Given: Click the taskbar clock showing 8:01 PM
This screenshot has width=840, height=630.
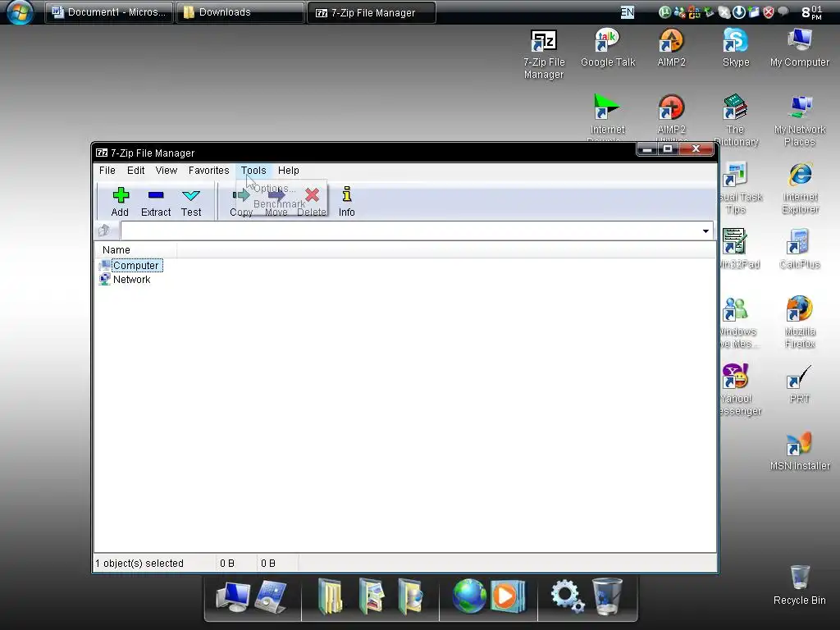Looking at the screenshot, I should pyautogui.click(x=812, y=12).
